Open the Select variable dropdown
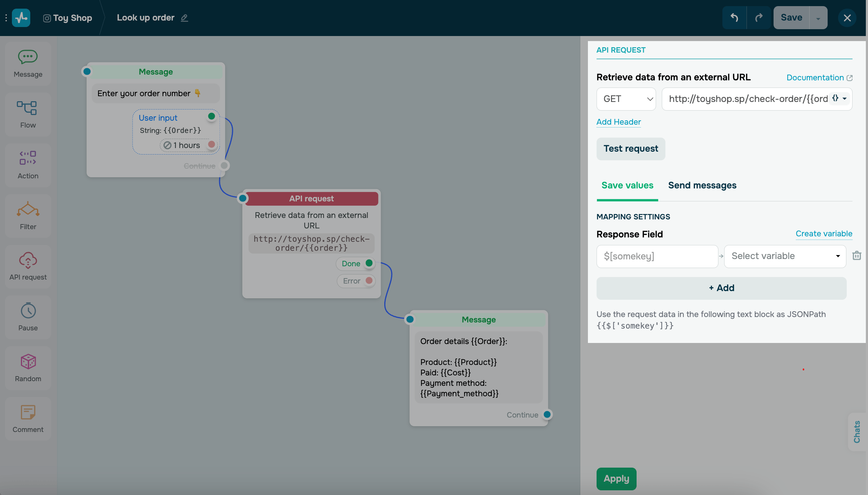Screen dimensions: 868x495 coord(785,256)
